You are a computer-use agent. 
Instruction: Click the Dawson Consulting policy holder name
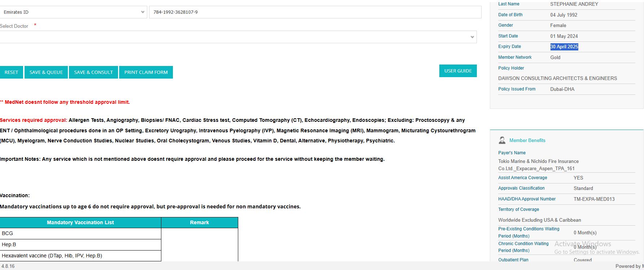[557, 79]
